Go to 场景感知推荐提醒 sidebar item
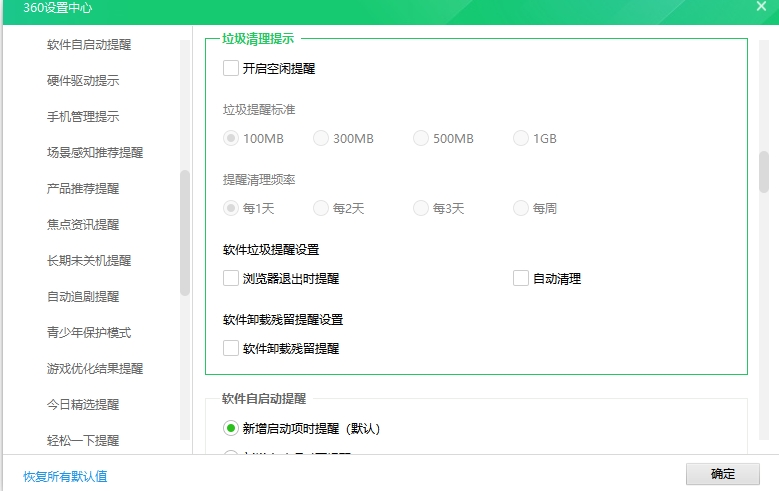This screenshot has height=491, width=779. point(95,153)
